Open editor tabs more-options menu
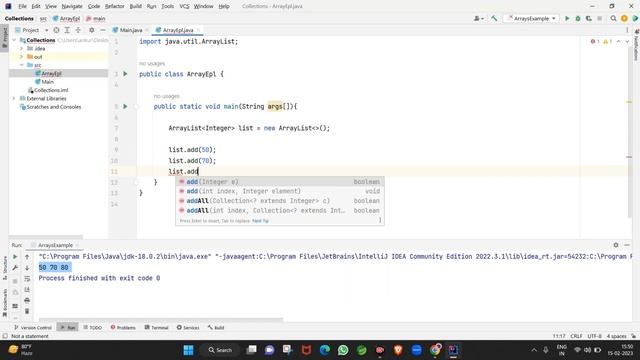The height and width of the screenshot is (360, 640). pyautogui.click(x=627, y=30)
